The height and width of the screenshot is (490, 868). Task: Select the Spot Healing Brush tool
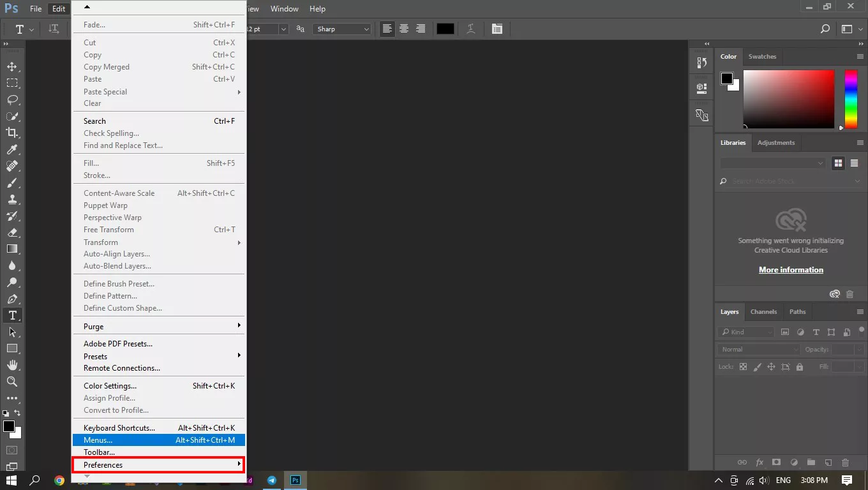(12, 166)
